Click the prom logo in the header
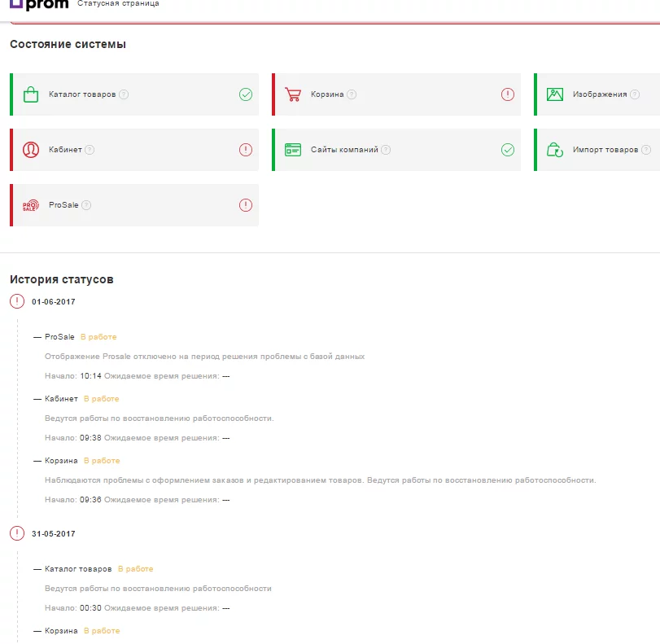Viewport: 660px width, 644px height. 39,4
